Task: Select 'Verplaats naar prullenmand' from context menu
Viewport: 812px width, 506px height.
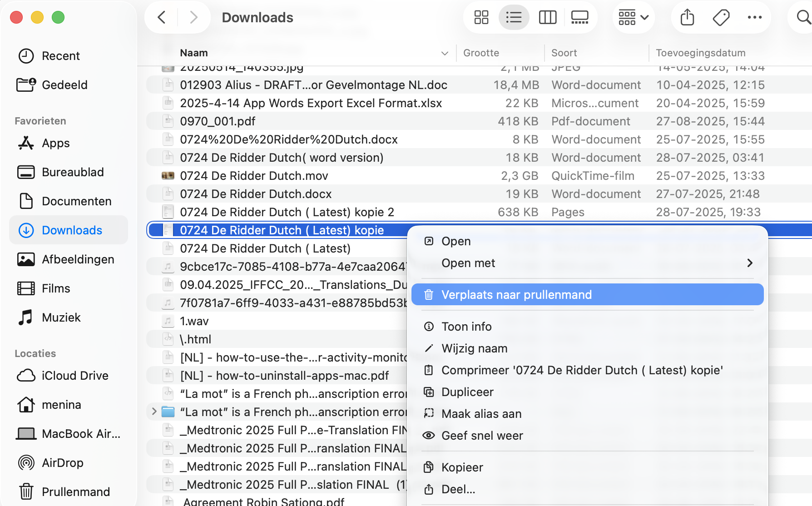Action: coord(517,294)
